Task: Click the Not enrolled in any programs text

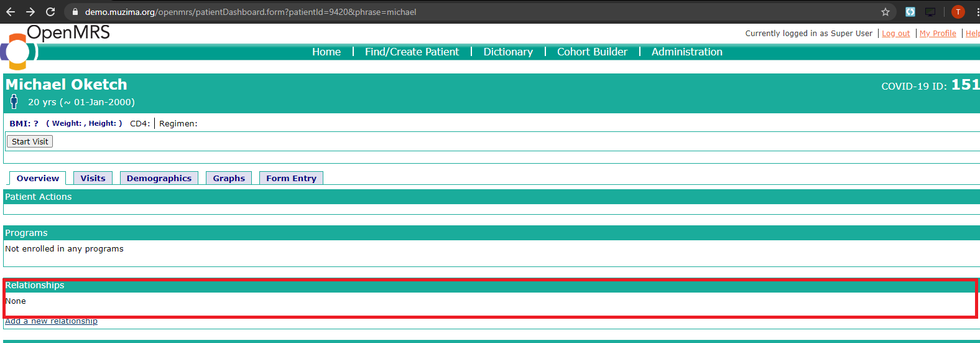Action: click(x=64, y=248)
